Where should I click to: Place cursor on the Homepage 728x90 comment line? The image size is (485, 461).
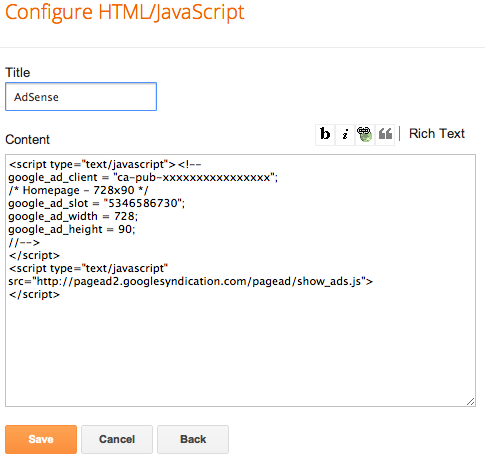[78, 190]
